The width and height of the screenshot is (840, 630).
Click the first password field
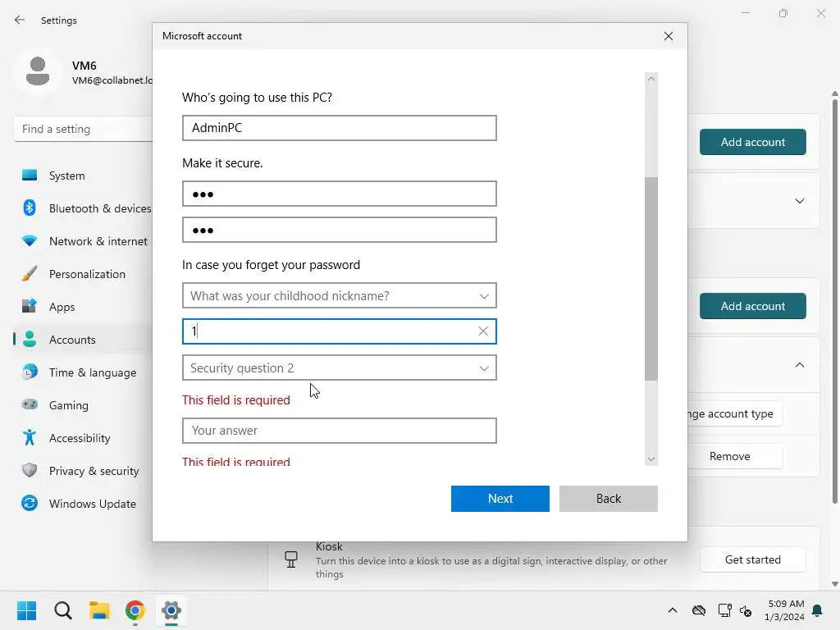340,194
